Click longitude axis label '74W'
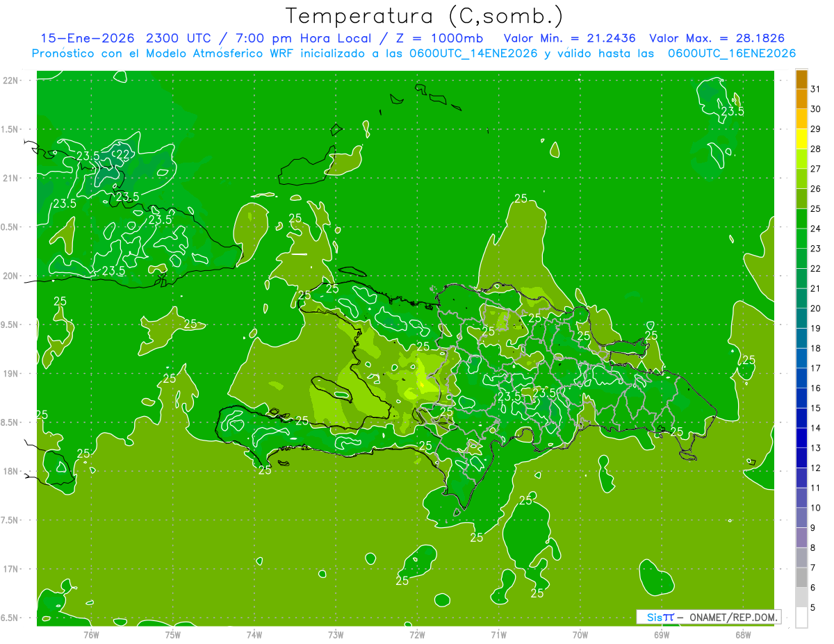The image size is (834, 644). [x=254, y=634]
